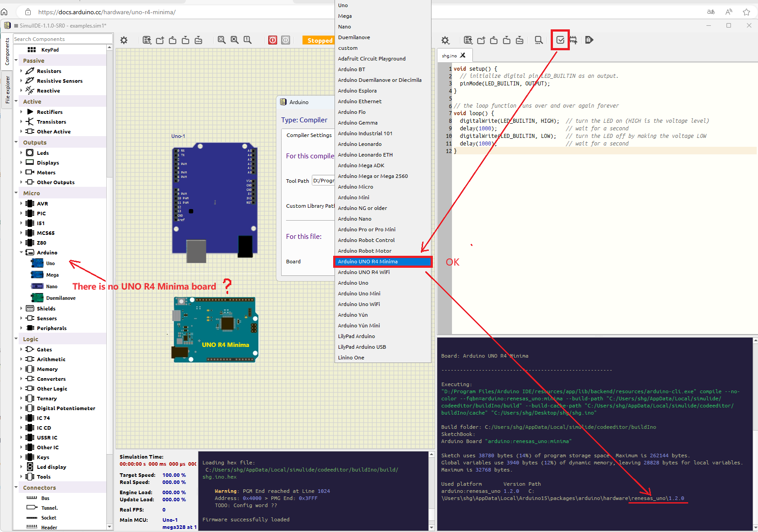Close the shg.ino editor tab

(x=463, y=56)
